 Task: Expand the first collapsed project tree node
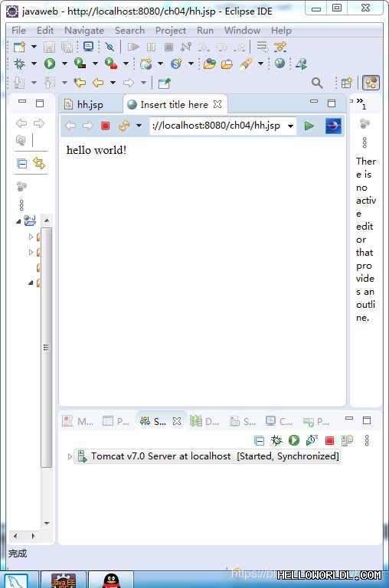coord(31,237)
